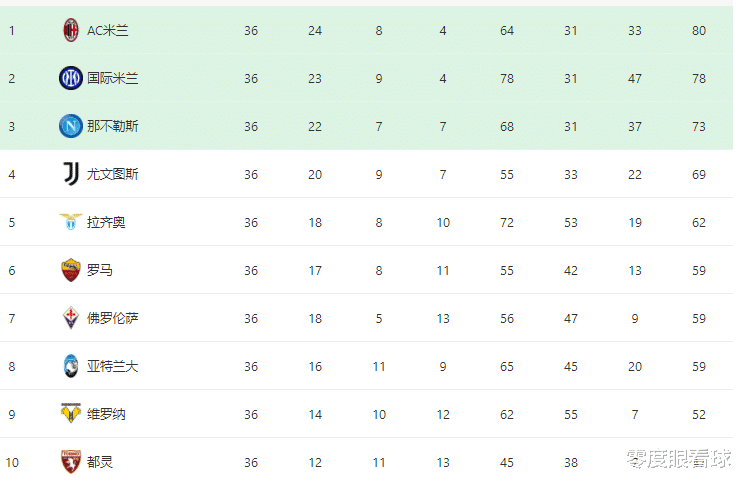This screenshot has width=741, height=483.
Task: Open the 国际米兰 team link
Action: point(112,78)
